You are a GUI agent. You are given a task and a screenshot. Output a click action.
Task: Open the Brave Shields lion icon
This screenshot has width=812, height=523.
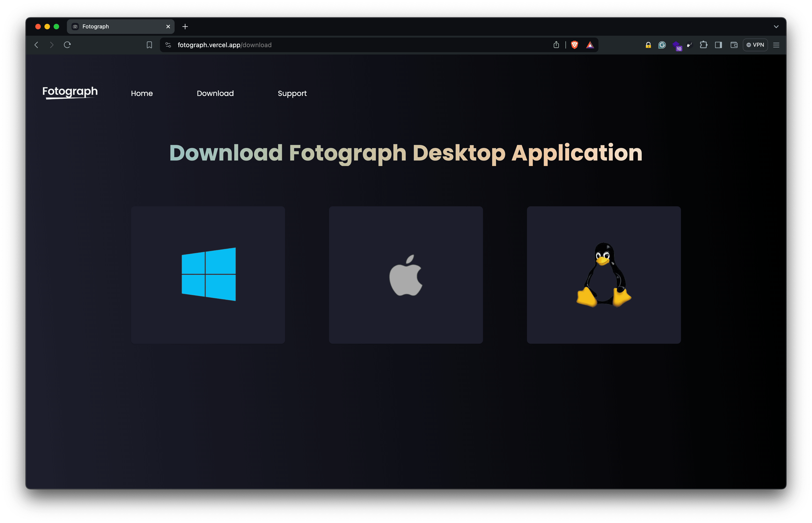pyautogui.click(x=574, y=45)
